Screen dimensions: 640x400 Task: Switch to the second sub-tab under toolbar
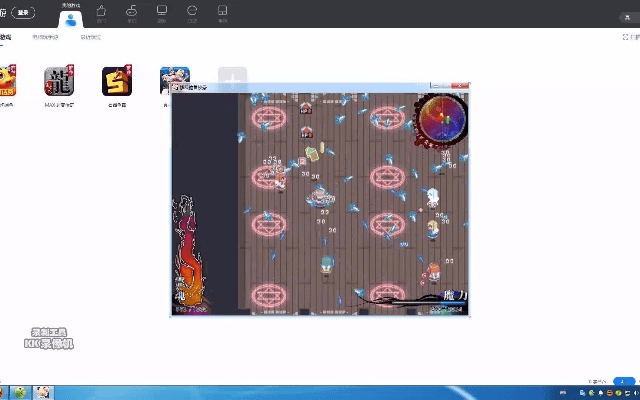[x=46, y=37]
